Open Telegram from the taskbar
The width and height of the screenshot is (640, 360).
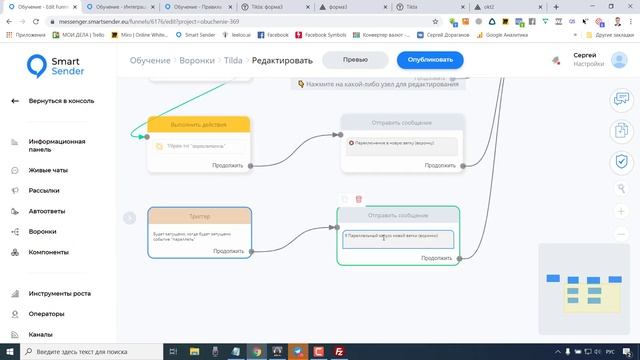click(x=298, y=351)
